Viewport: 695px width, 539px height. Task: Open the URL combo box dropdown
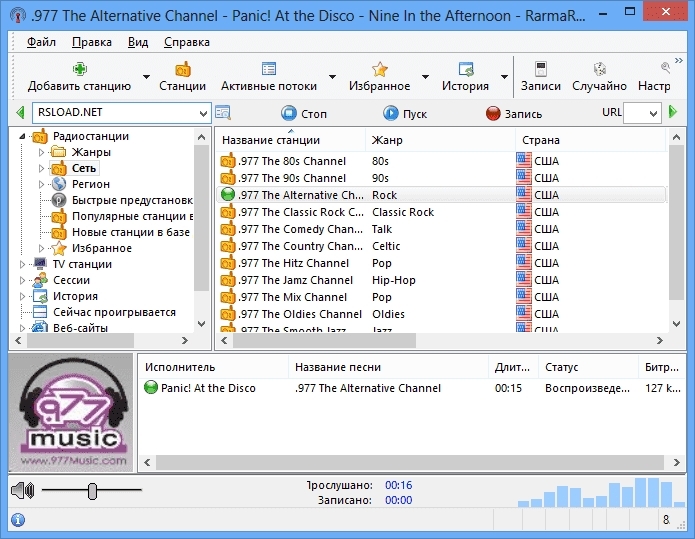(x=653, y=114)
